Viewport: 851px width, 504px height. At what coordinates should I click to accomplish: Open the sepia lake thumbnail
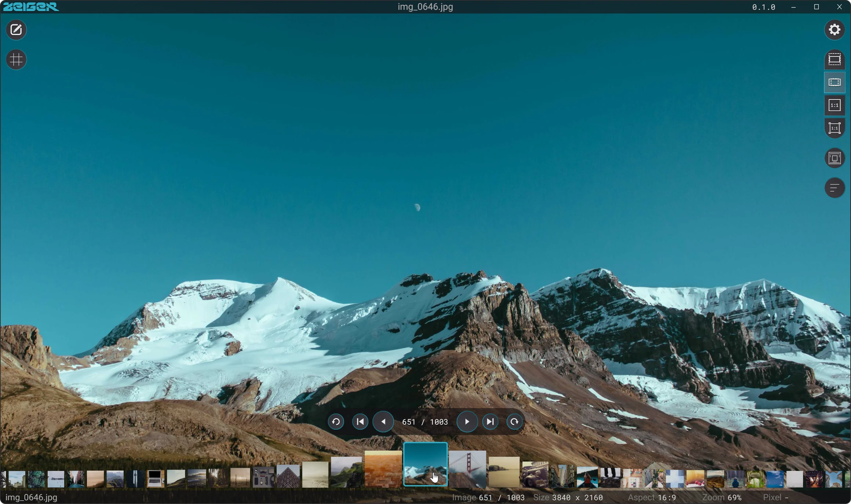pos(504,472)
